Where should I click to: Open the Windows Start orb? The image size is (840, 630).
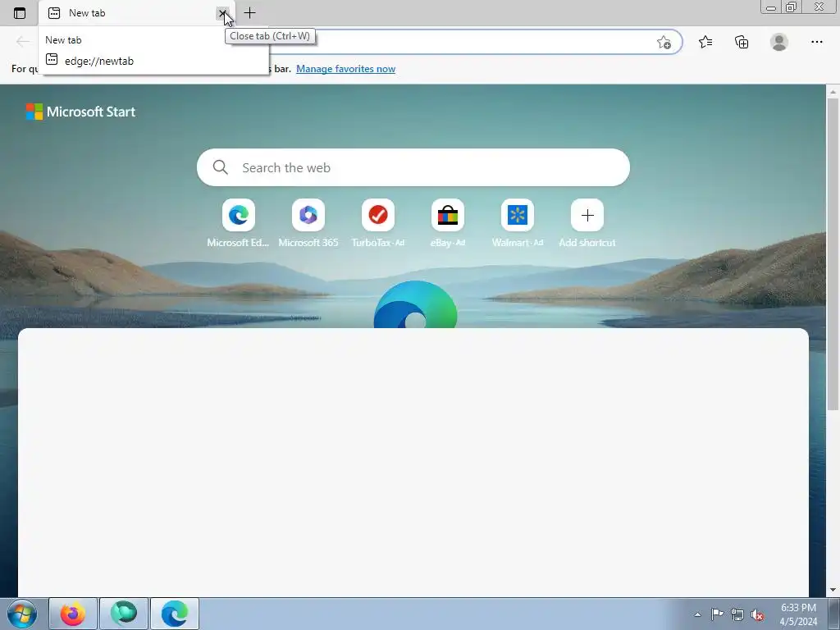coord(22,614)
